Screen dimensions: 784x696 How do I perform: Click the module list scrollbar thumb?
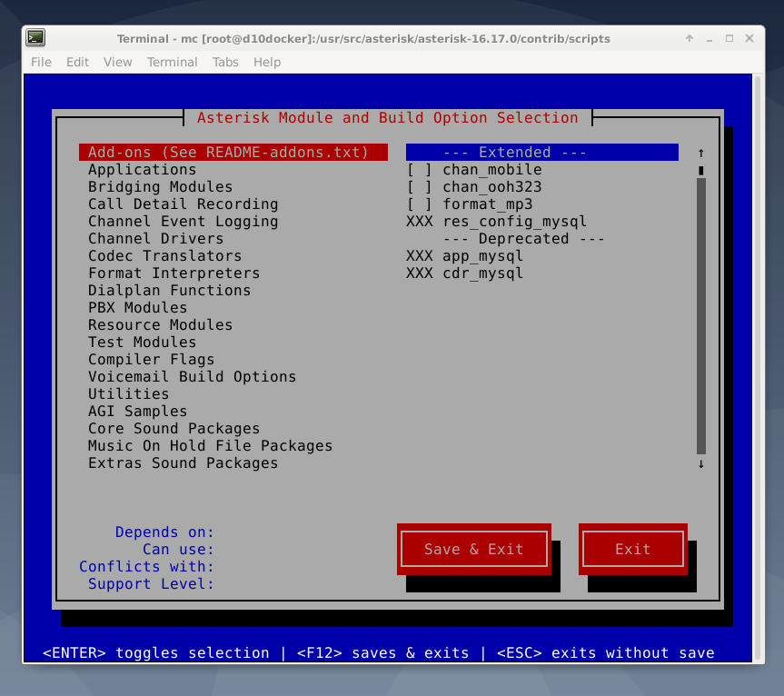[x=701, y=171]
